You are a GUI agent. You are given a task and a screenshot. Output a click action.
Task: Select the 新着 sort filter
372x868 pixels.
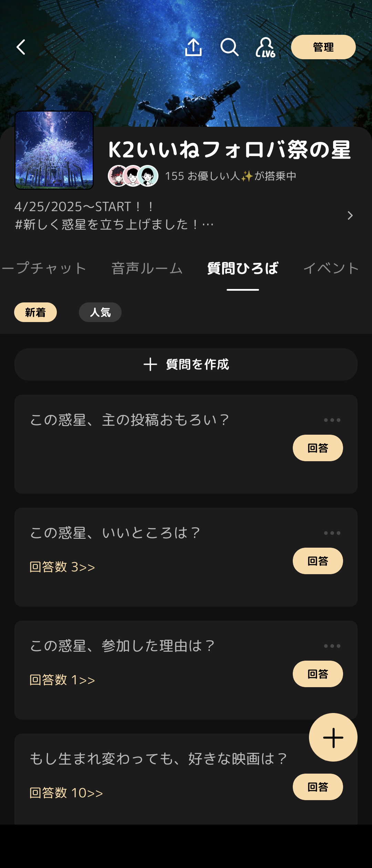point(35,312)
